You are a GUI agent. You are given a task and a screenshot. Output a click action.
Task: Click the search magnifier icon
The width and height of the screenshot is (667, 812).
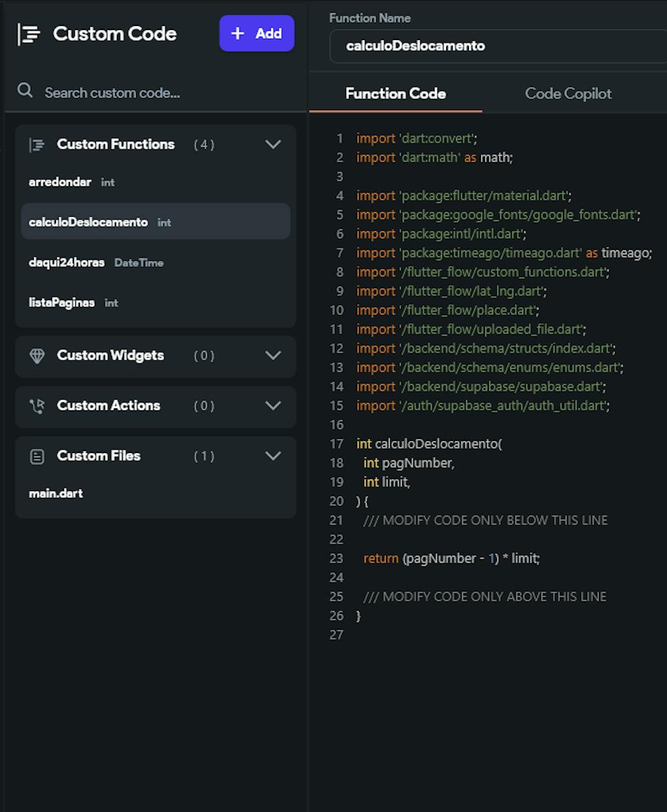tap(25, 91)
